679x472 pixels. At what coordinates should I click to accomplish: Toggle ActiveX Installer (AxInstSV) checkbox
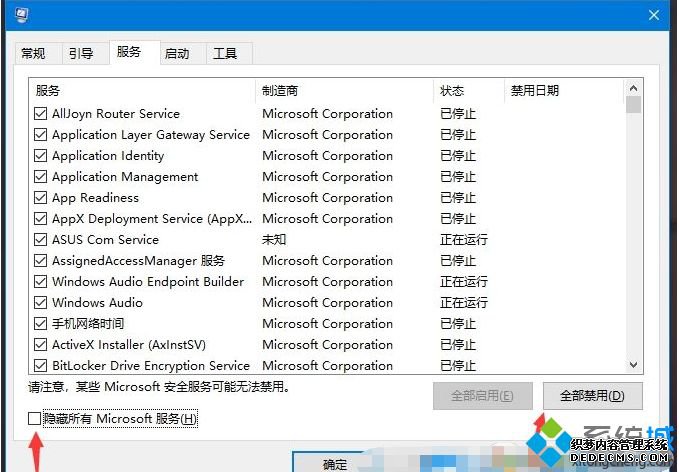pyautogui.click(x=40, y=345)
